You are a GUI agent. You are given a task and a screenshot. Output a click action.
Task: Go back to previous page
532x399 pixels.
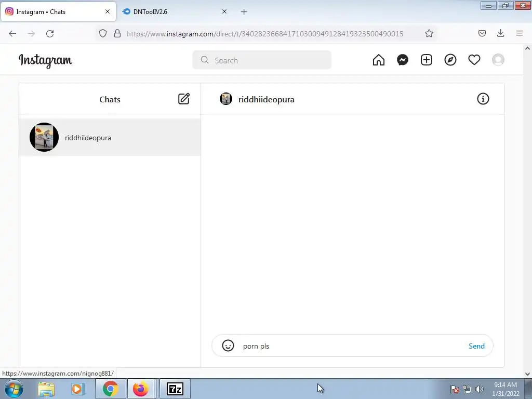(12, 34)
